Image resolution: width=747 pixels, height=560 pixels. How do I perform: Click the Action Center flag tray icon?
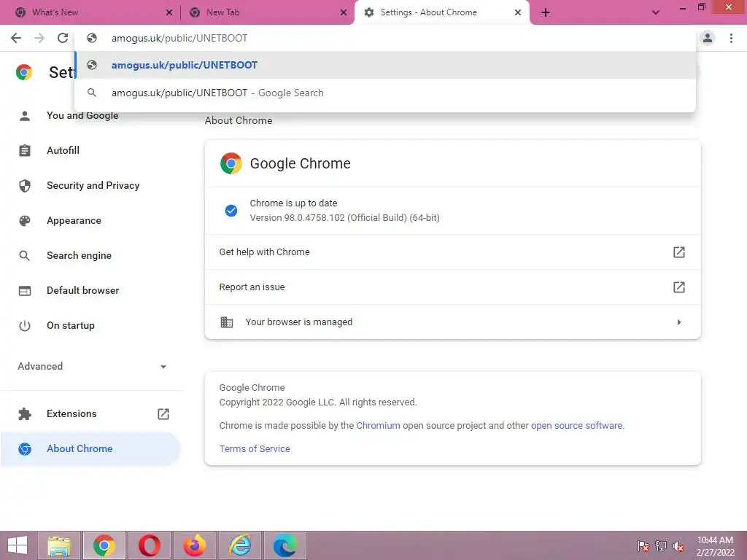pyautogui.click(x=643, y=546)
